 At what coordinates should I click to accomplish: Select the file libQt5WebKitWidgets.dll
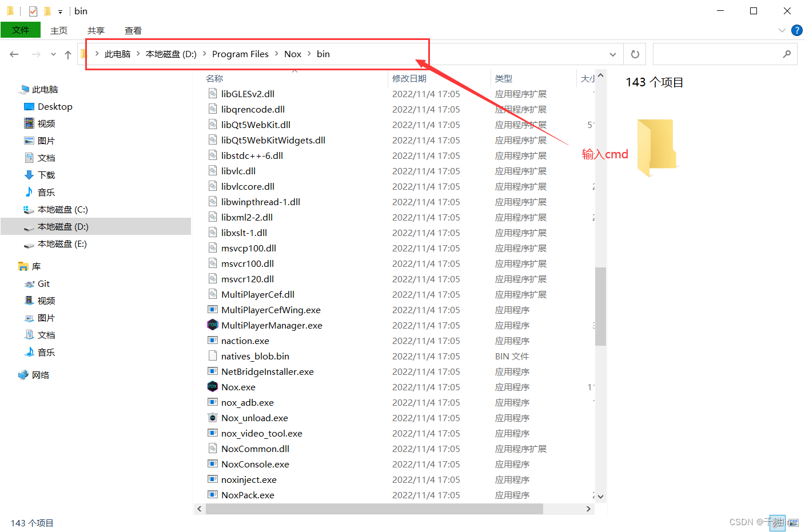click(x=273, y=140)
